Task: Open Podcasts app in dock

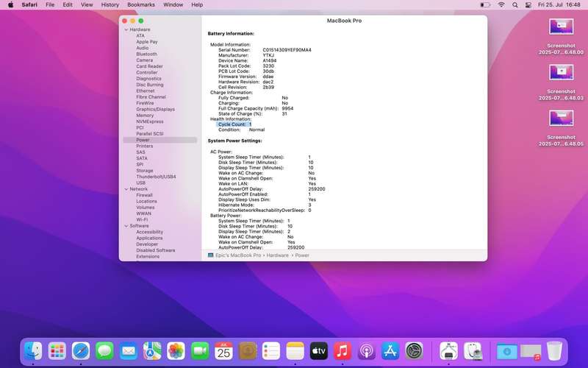Action: tap(366, 352)
